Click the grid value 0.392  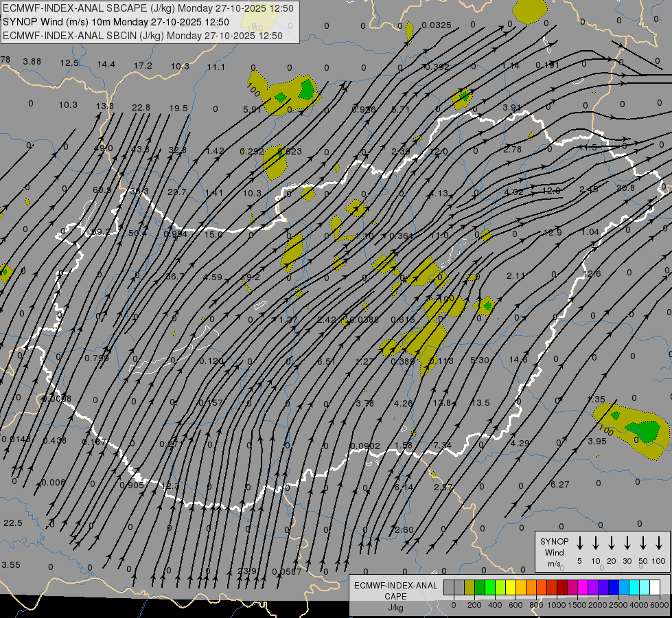click(437, 67)
